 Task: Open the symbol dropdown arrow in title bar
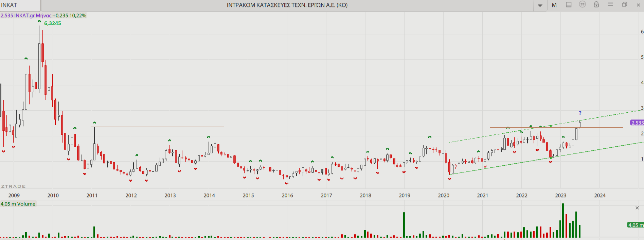tap(540, 5)
